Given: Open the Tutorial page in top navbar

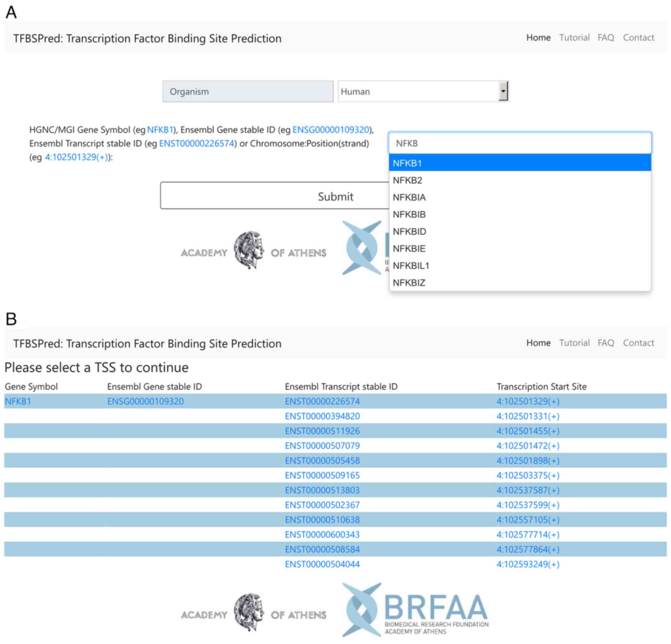Looking at the screenshot, I should (x=574, y=38).
